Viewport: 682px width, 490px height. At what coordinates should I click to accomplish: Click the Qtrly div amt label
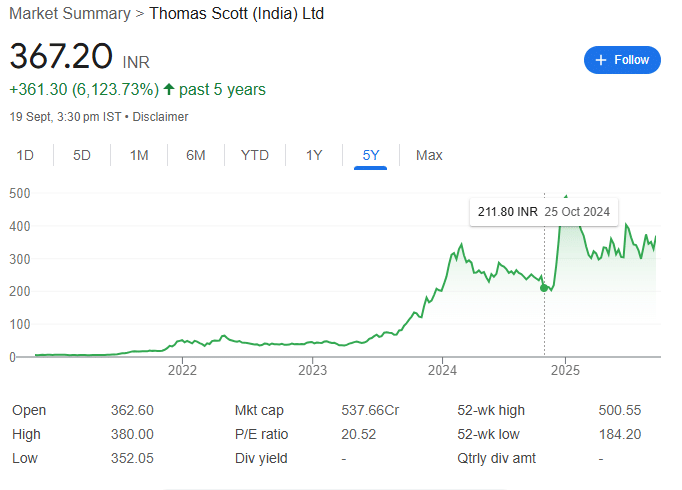496,458
